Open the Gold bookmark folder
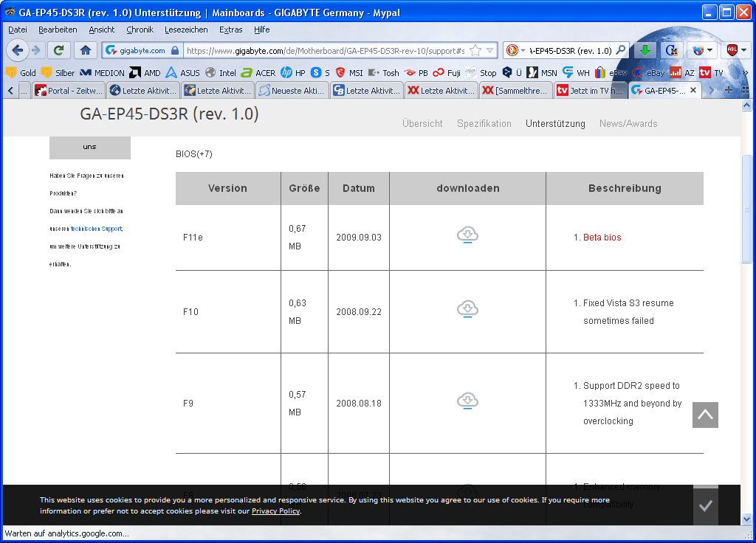 point(21,73)
